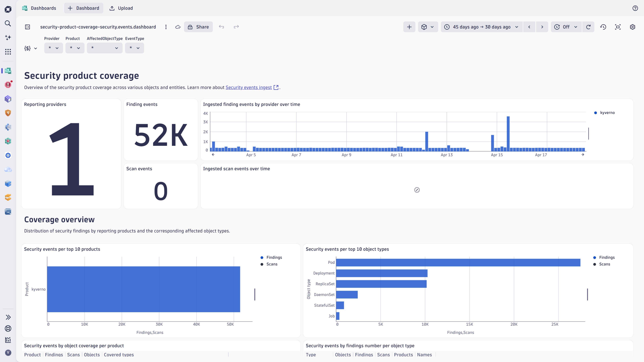Toggle Scans legend in object types chart
This screenshot has width=644, height=362.
[602, 264]
